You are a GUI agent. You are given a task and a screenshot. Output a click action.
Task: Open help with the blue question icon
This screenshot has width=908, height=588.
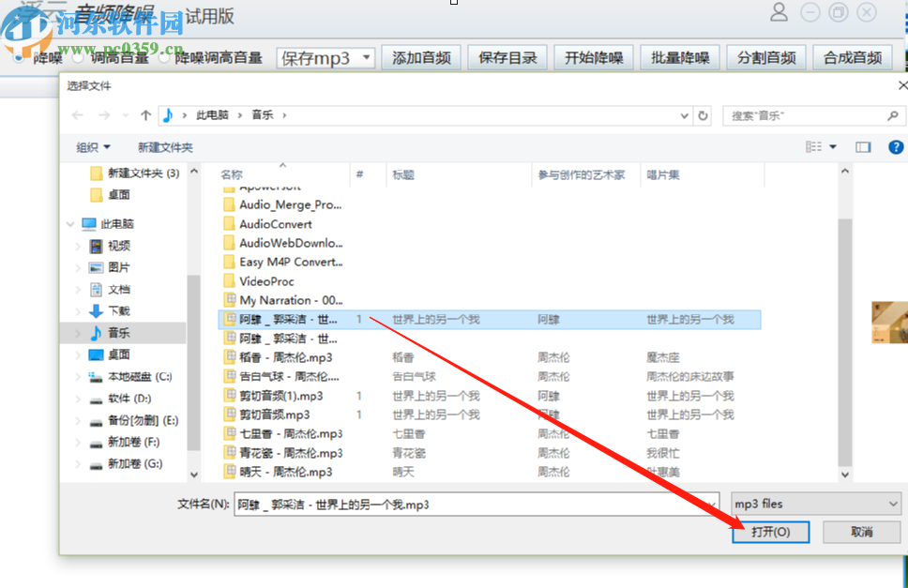(x=896, y=147)
